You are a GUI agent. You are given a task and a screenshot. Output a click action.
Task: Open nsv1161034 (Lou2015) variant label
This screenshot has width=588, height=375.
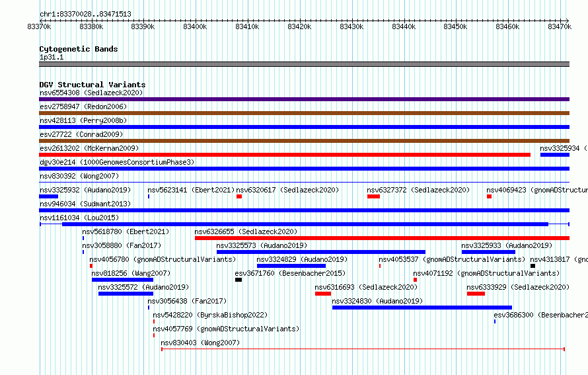(x=79, y=218)
